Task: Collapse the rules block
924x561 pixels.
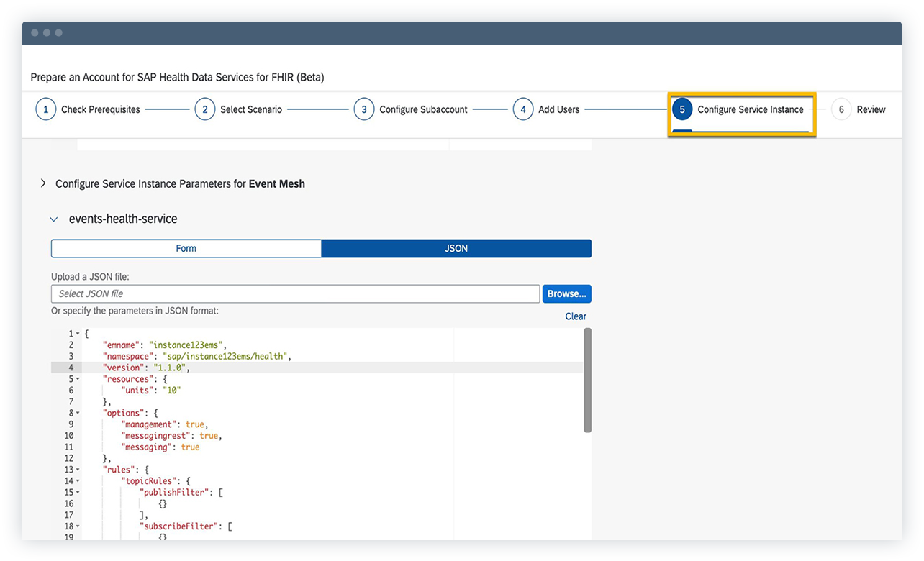Action: 76,469
